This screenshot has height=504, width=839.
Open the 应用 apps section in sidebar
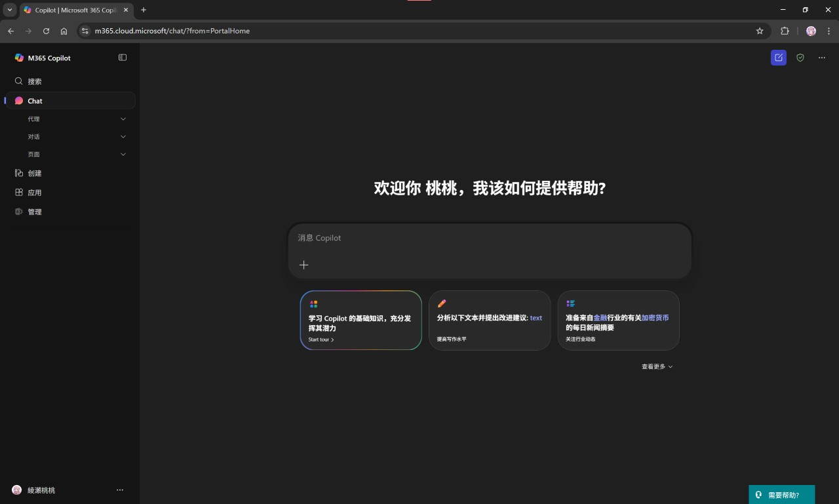35,193
